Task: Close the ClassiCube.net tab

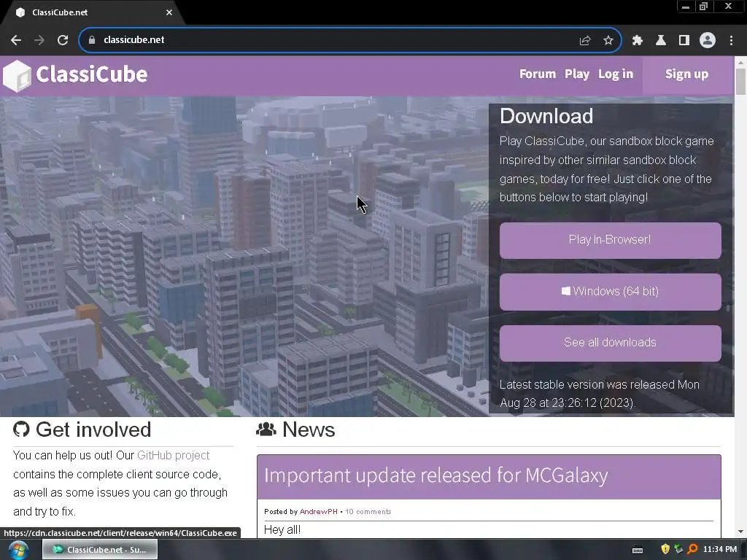Action: [x=169, y=12]
